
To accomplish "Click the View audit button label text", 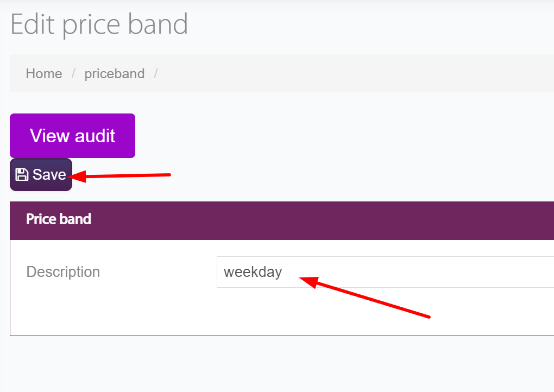I will tap(72, 136).
